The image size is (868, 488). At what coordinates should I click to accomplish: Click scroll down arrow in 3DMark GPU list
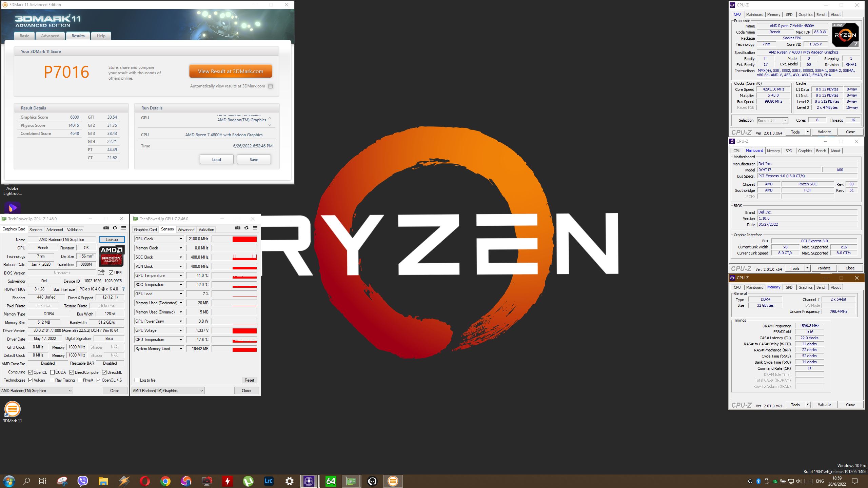[x=270, y=125]
